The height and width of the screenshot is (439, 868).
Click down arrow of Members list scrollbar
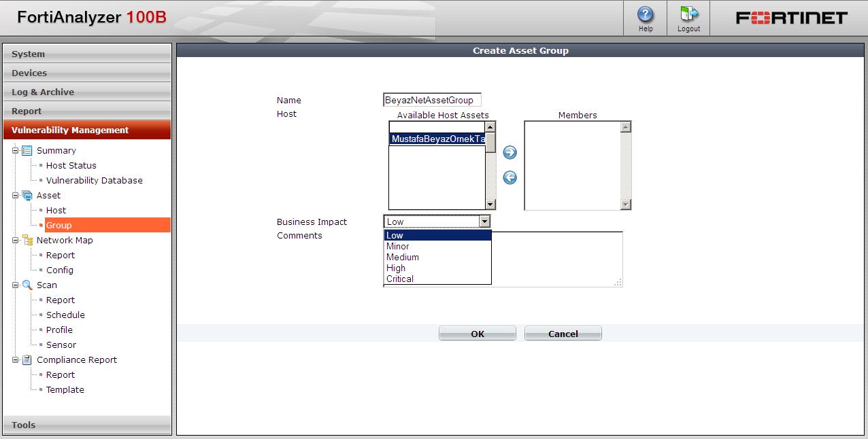626,205
